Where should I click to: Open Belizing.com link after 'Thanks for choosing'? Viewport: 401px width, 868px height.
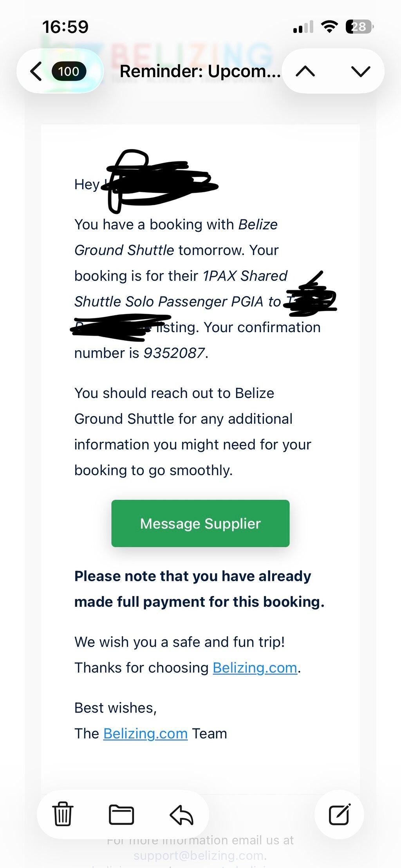tap(255, 668)
